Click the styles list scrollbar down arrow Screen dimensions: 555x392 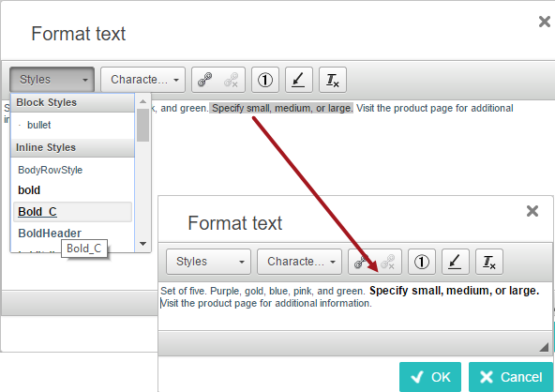(143, 244)
